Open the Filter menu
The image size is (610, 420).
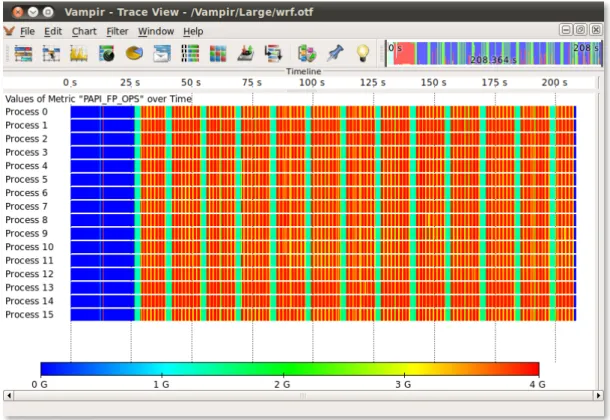117,31
